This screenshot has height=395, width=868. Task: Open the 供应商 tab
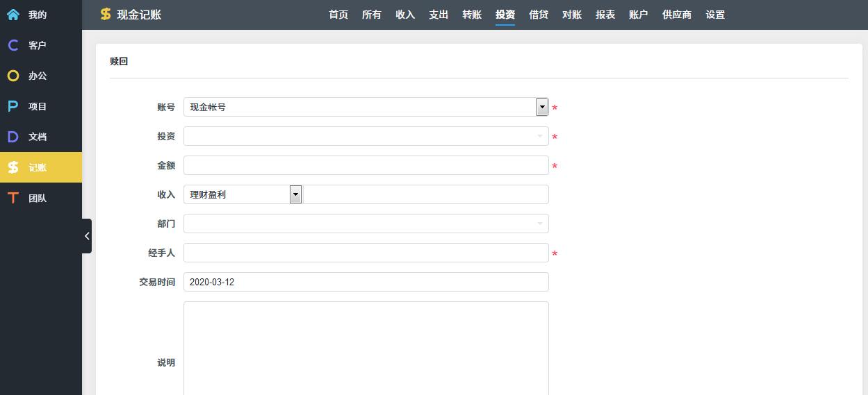(x=677, y=15)
